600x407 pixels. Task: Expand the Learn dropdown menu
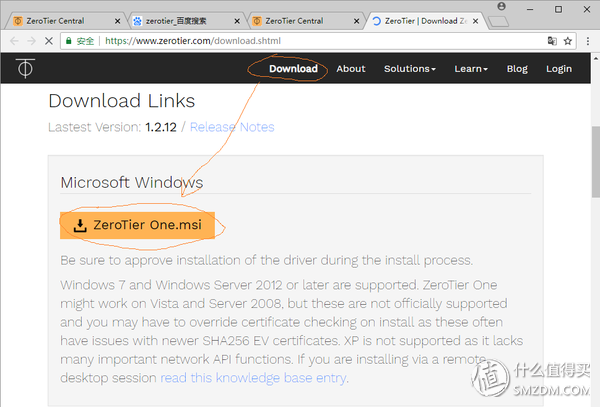coord(471,68)
